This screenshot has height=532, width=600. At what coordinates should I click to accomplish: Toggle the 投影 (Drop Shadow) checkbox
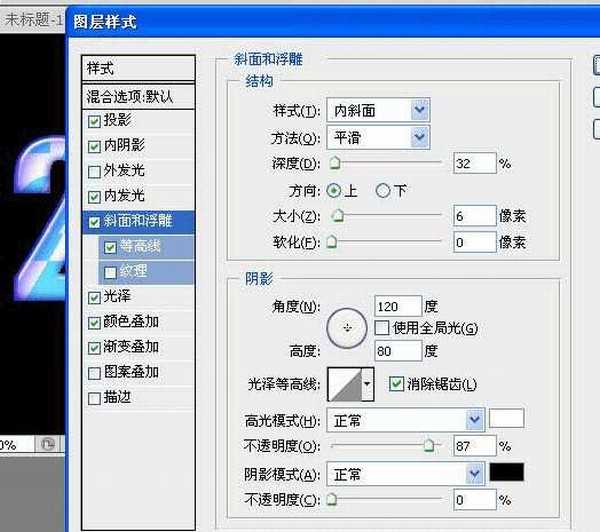click(94, 122)
